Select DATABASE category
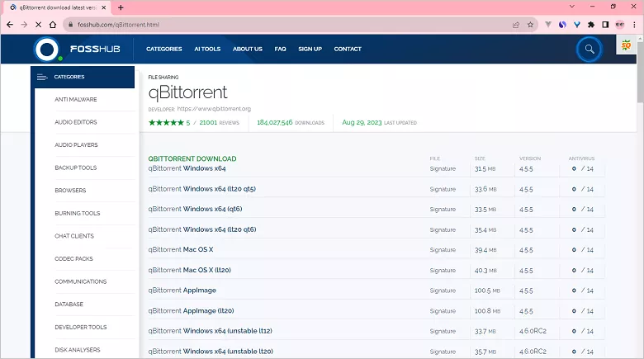The image size is (644, 359). click(69, 304)
